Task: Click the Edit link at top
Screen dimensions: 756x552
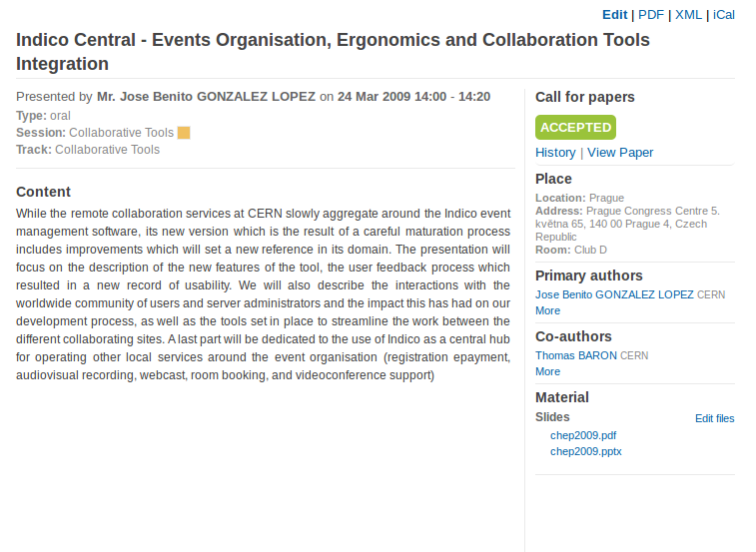Action: 615,15
